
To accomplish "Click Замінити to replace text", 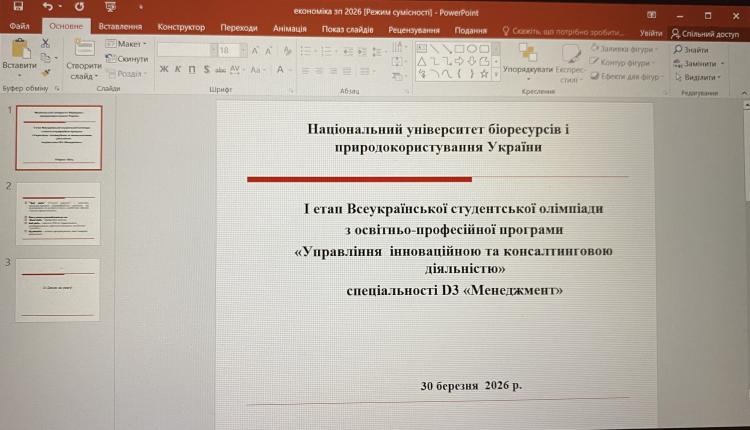I will pyautogui.click(x=699, y=64).
